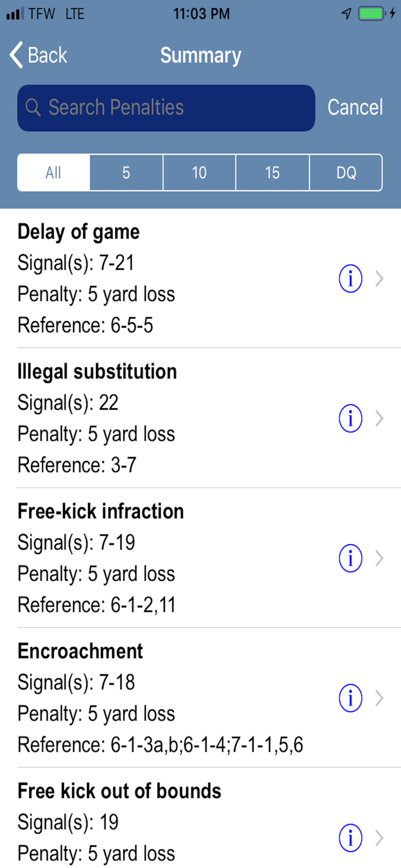This screenshot has width=401, height=868.
Task: Select the All filter tab
Action: point(53,172)
